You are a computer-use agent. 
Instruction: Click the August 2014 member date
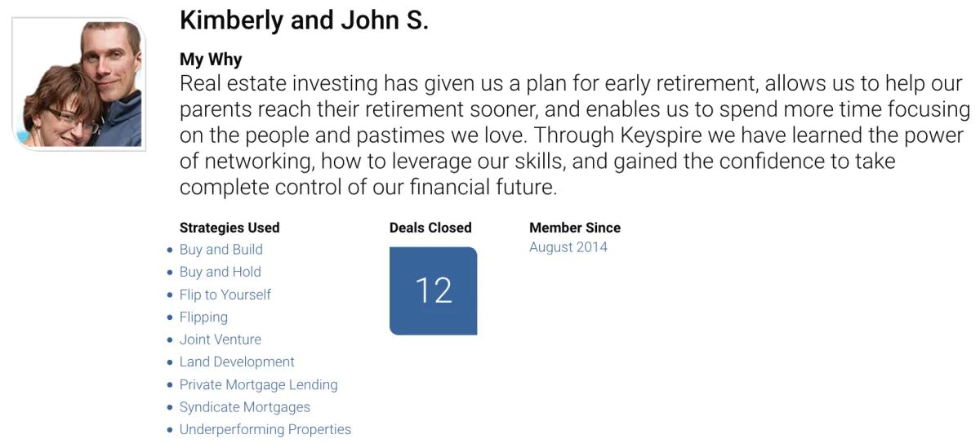point(568,247)
